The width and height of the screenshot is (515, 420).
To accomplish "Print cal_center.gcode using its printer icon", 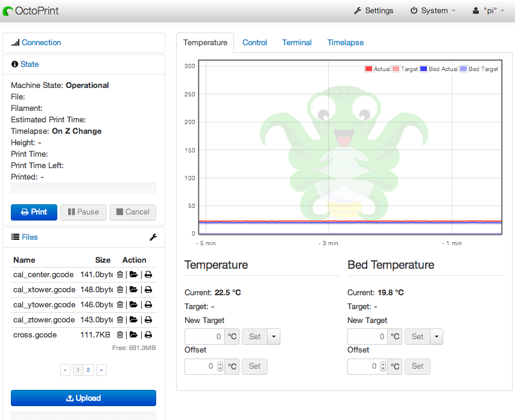I will [148, 275].
